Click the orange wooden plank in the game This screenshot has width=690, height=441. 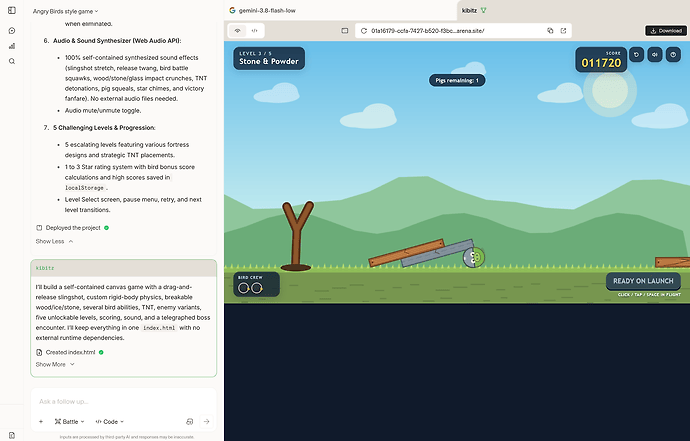click(406, 253)
